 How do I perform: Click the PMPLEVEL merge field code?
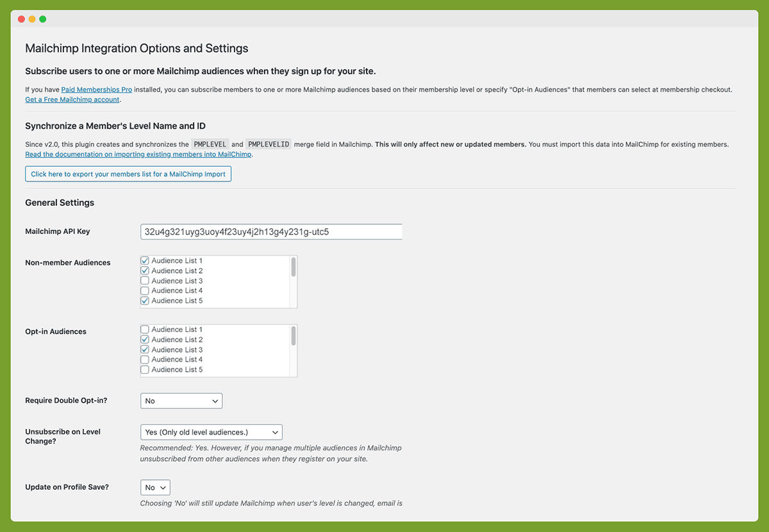click(x=210, y=144)
